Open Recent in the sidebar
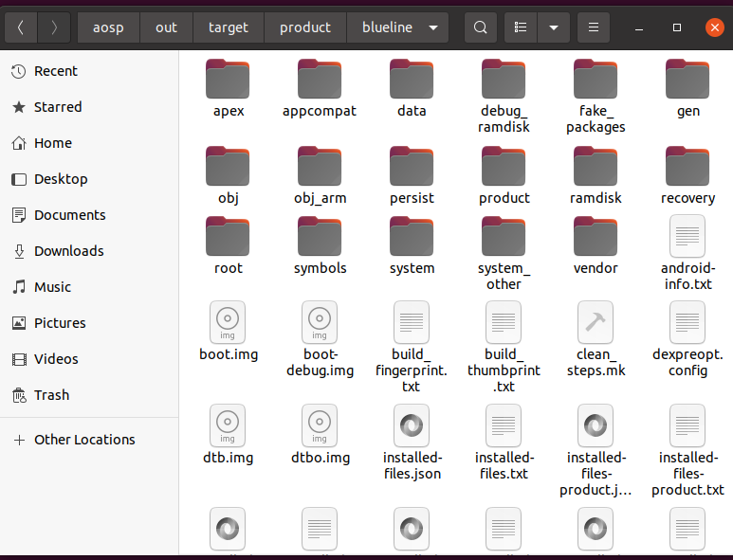Image resolution: width=733 pixels, height=560 pixels. click(x=56, y=71)
